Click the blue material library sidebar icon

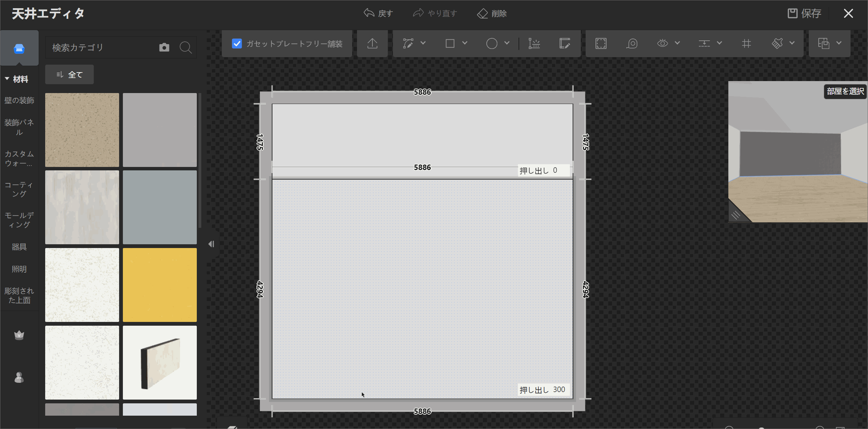[x=19, y=49]
